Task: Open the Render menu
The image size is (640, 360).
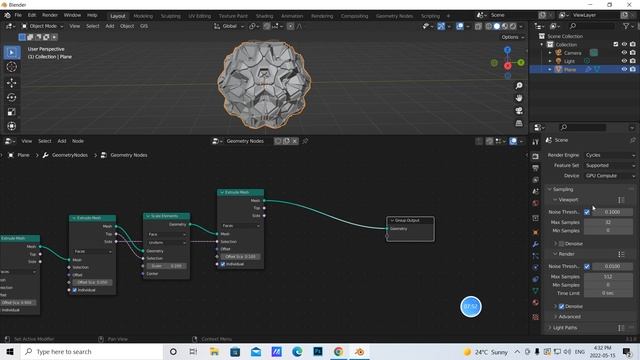Action: (50, 15)
